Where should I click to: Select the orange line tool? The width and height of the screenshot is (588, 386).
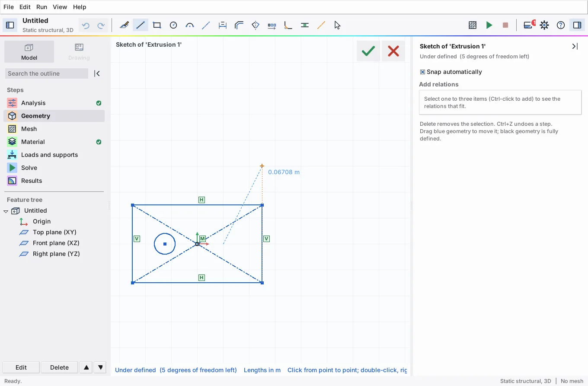[x=321, y=25]
